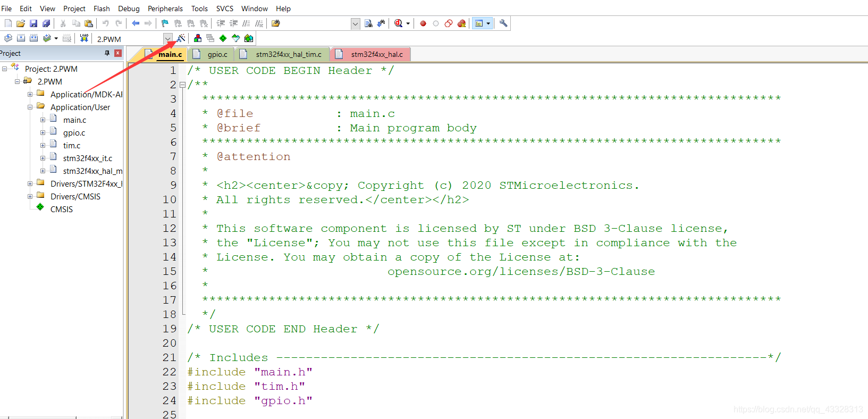Create a new file from the toolbar

click(8, 23)
